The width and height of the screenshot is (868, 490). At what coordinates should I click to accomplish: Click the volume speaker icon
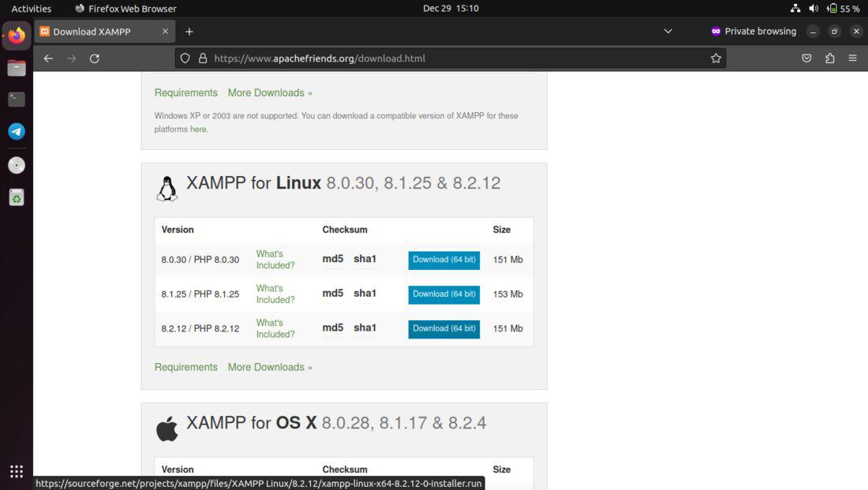pos(814,9)
